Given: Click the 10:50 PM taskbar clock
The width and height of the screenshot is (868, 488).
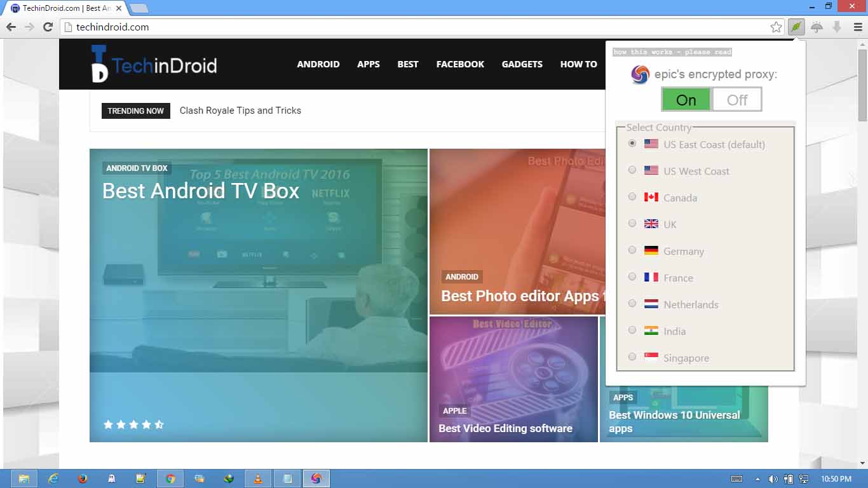Looking at the screenshot, I should [836, 479].
